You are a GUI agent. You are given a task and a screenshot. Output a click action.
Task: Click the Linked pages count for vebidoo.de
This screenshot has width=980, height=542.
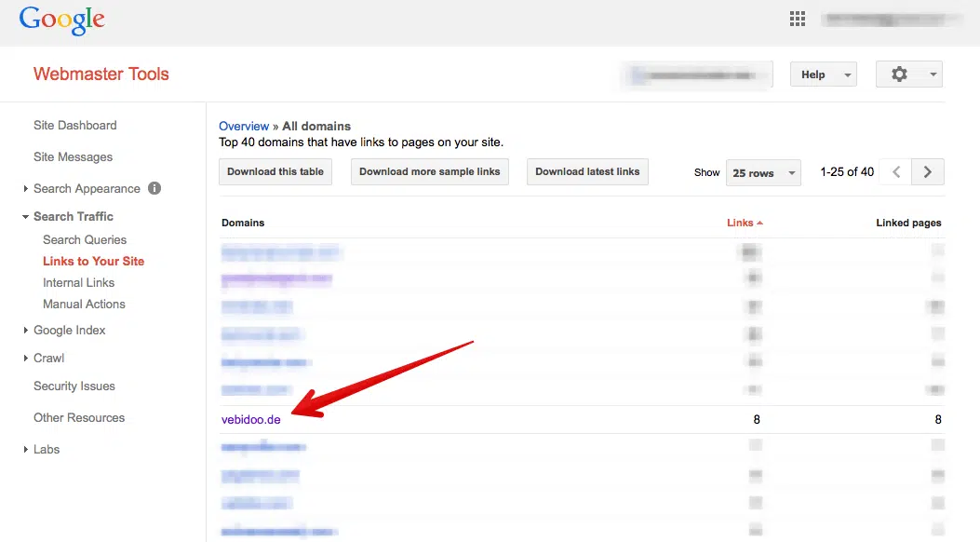pyautogui.click(x=938, y=419)
